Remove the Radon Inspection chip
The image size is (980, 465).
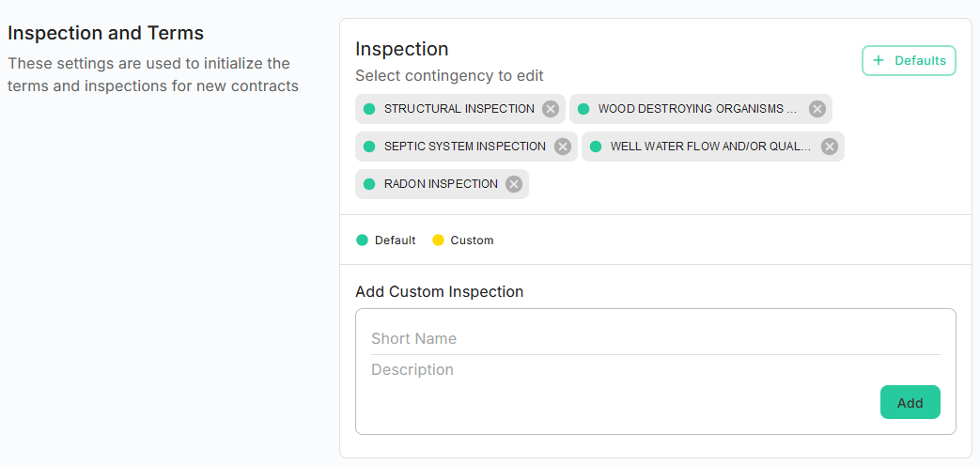514,184
